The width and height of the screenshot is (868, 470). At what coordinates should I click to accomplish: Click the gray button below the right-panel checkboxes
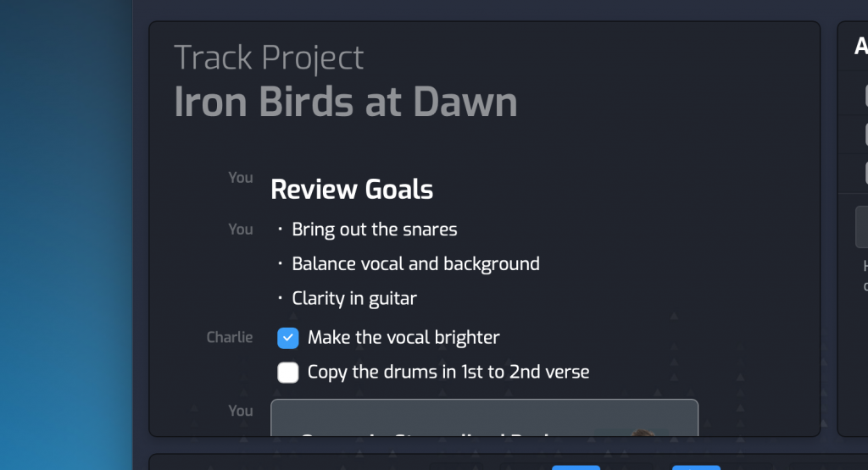tap(862, 227)
